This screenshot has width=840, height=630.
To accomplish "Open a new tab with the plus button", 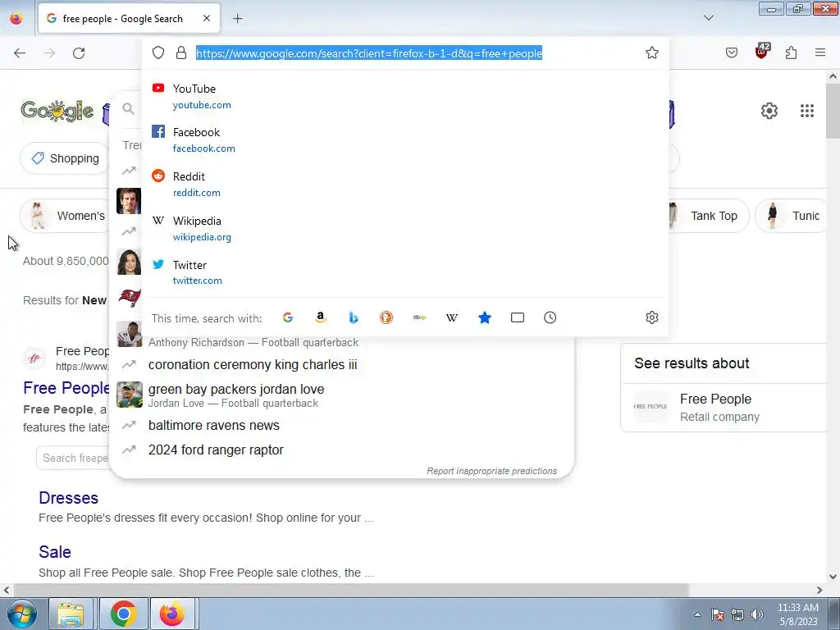I will [x=237, y=19].
